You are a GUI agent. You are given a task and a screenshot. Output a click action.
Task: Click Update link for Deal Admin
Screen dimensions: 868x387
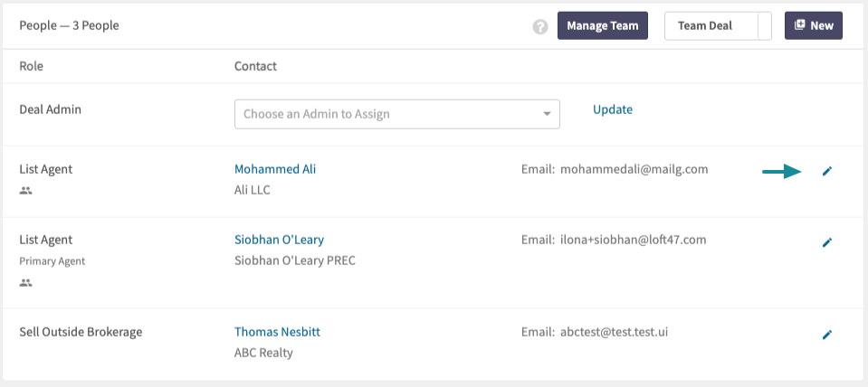[x=612, y=109]
